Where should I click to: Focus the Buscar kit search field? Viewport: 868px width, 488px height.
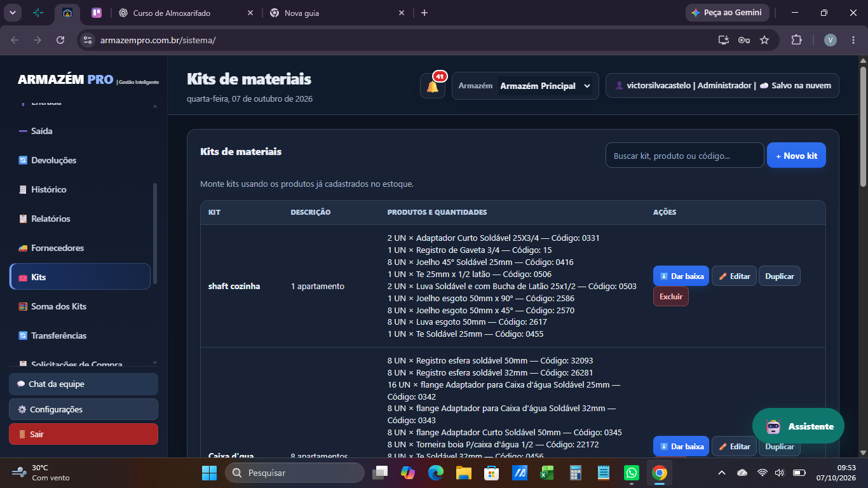coord(684,156)
